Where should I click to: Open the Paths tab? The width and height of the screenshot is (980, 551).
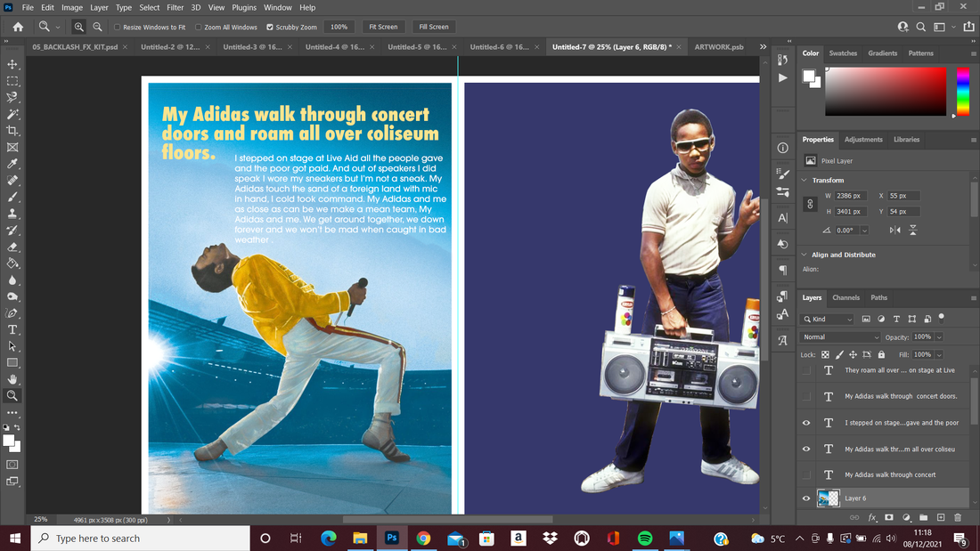[878, 298]
